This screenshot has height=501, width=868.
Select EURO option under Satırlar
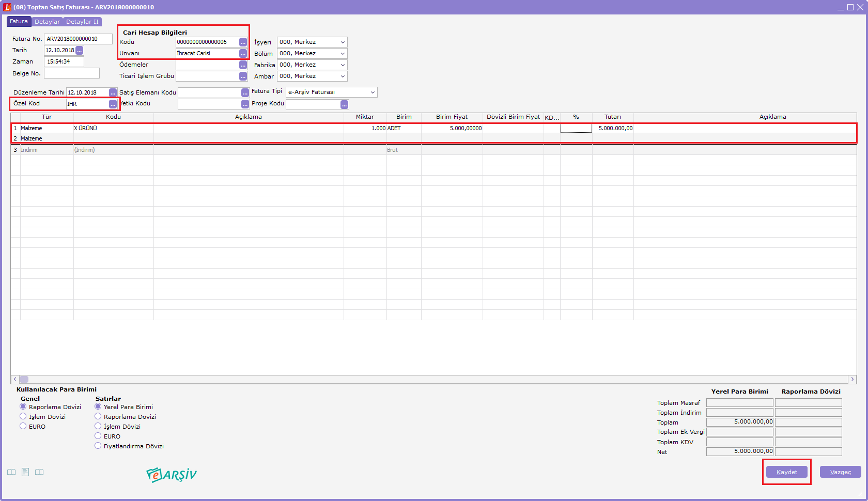point(98,436)
